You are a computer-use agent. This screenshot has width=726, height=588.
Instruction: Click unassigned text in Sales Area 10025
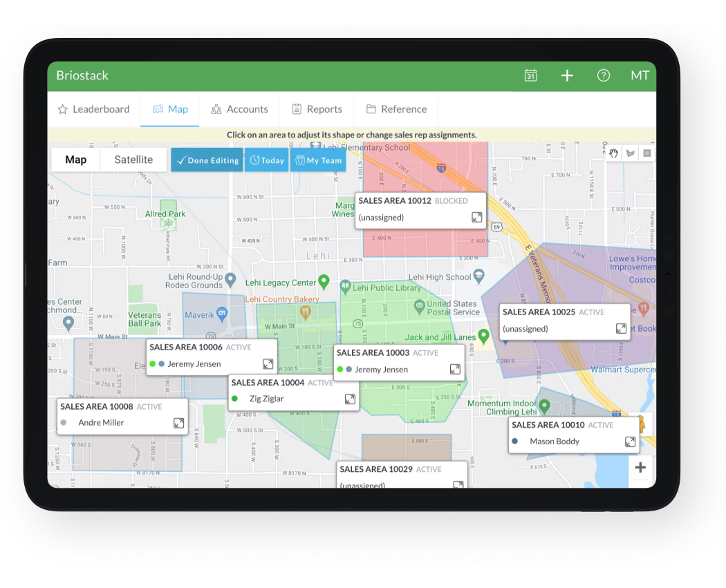pos(525,329)
